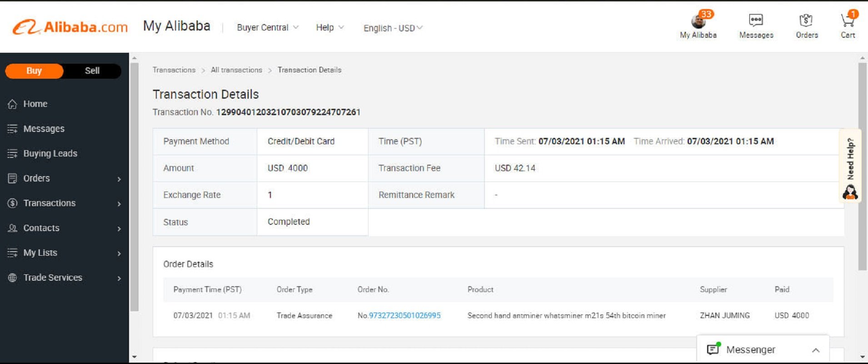This screenshot has width=868, height=364.
Task: Open the Messages icon in top header
Action: 756,20
